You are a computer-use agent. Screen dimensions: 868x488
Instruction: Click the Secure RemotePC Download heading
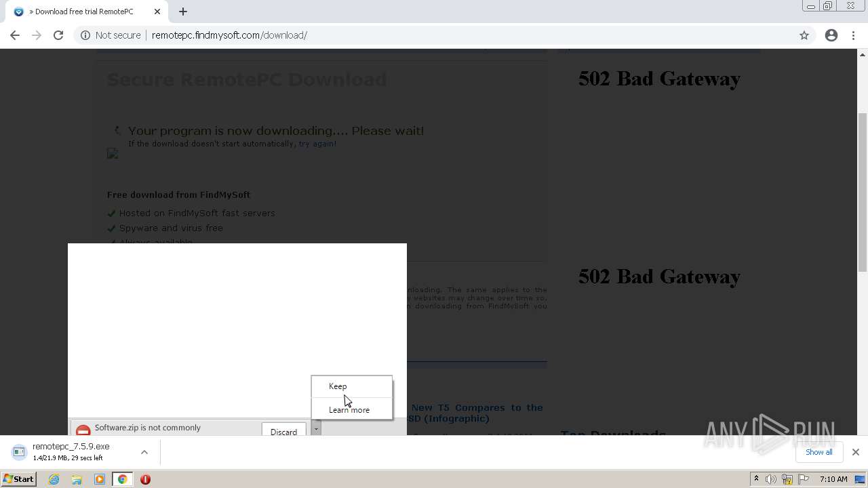click(x=247, y=80)
